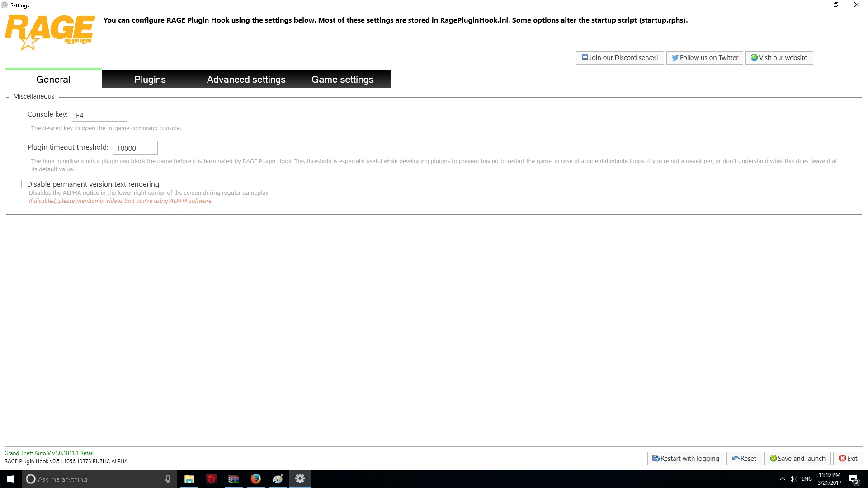
Task: Open the Advanced settings tab
Action: click(x=246, y=80)
